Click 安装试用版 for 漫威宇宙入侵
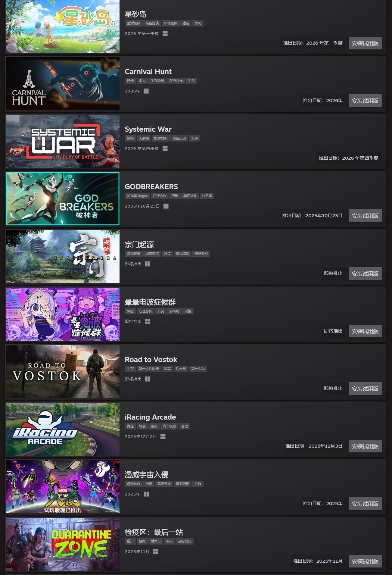This screenshot has height=575, width=392. coord(365,504)
